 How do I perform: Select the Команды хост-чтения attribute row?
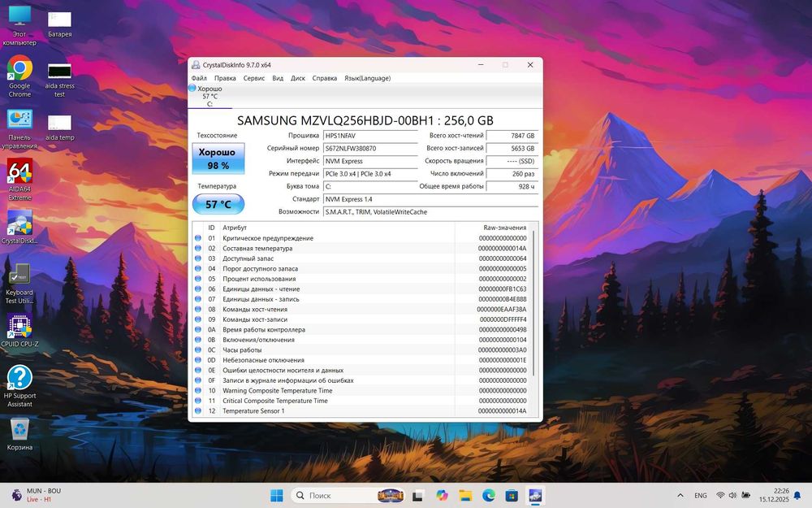pos(361,310)
